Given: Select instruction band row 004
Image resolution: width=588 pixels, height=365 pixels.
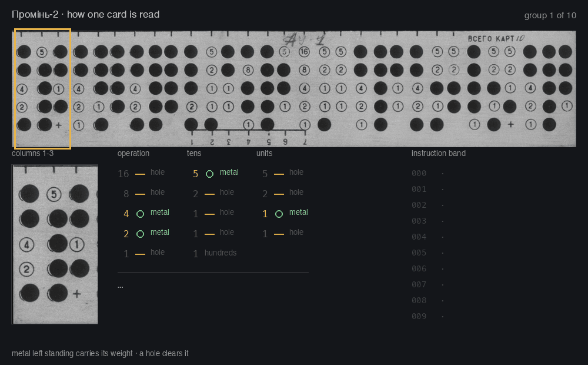Looking at the screenshot, I should pos(428,237).
